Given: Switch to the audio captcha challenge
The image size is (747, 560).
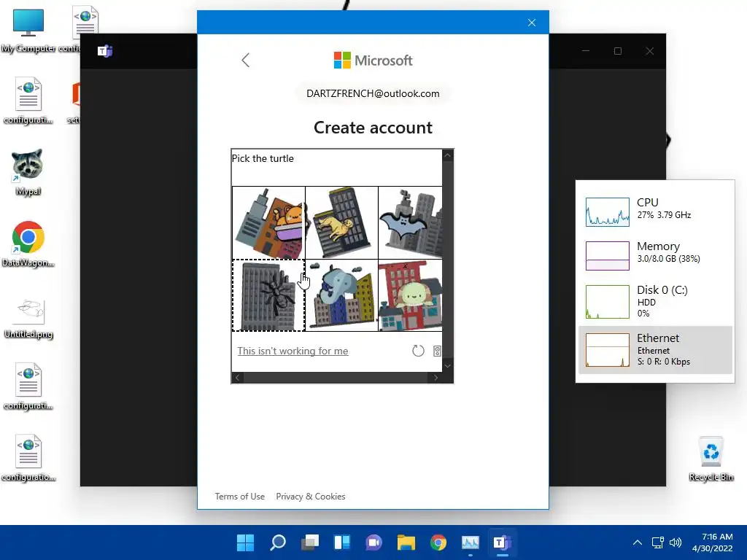Looking at the screenshot, I should pos(437,351).
